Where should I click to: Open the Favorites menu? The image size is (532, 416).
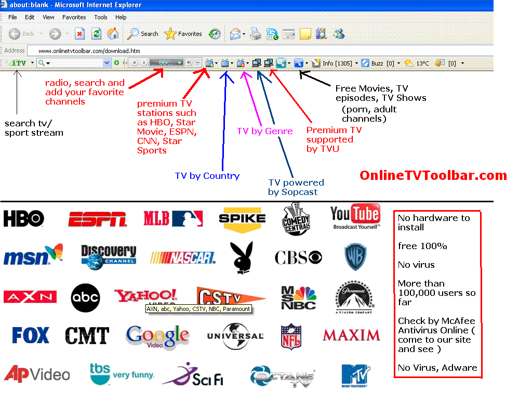click(x=74, y=17)
